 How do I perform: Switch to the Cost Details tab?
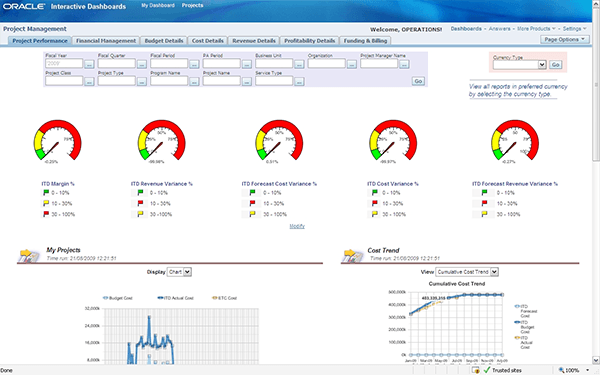click(208, 41)
